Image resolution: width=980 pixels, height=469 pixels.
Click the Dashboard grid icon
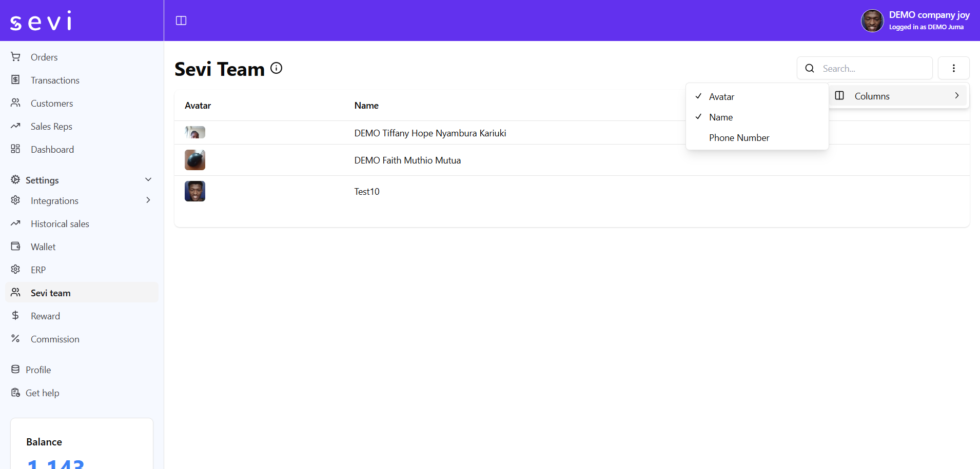click(16, 149)
